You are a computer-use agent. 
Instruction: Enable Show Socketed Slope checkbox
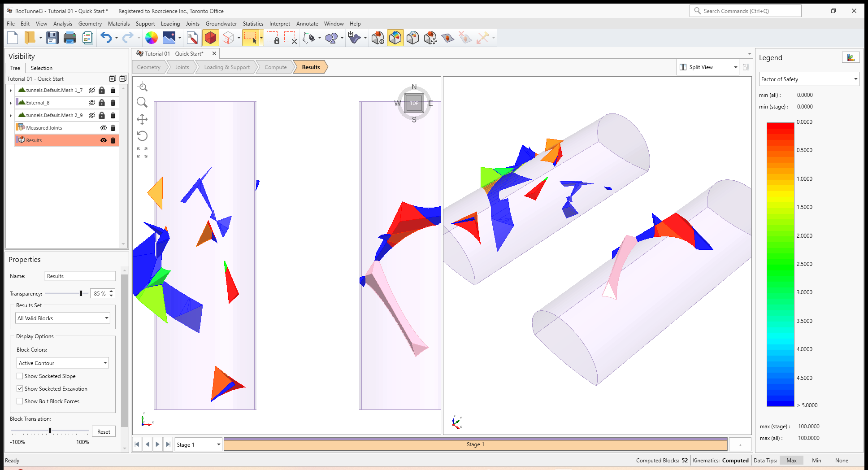coord(20,376)
